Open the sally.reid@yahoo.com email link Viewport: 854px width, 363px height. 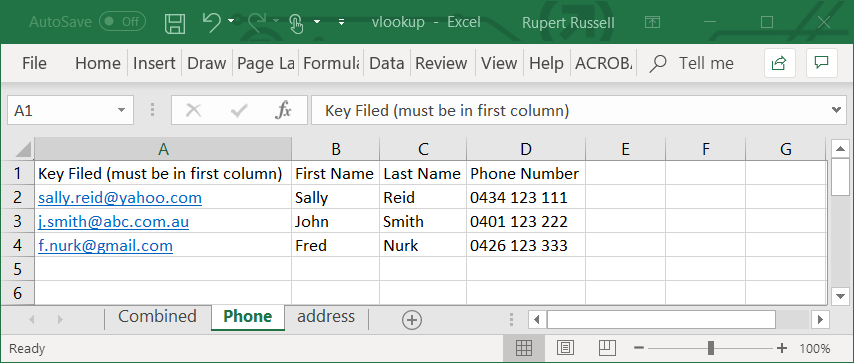[x=120, y=197]
